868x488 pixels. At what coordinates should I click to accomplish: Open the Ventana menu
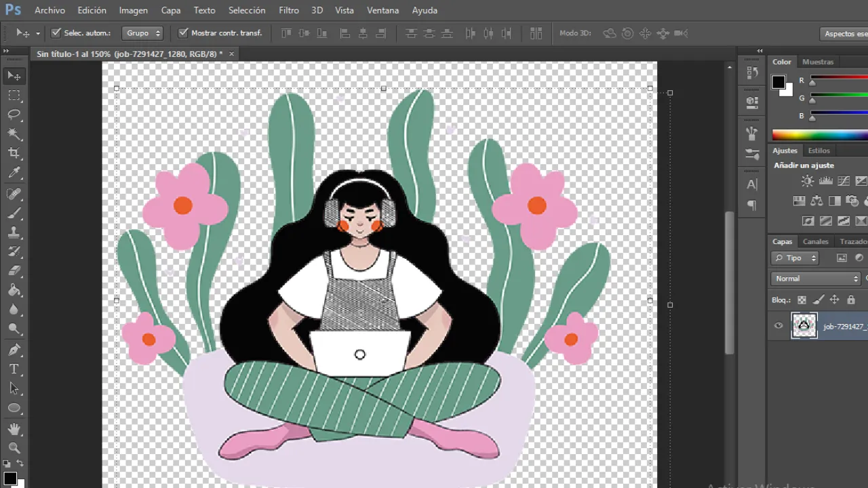coord(382,10)
